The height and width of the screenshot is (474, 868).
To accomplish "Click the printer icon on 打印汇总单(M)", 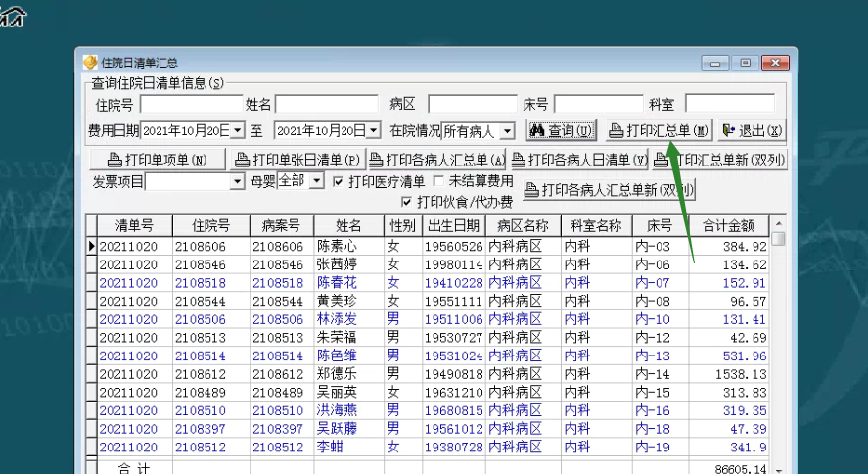I will (x=616, y=131).
